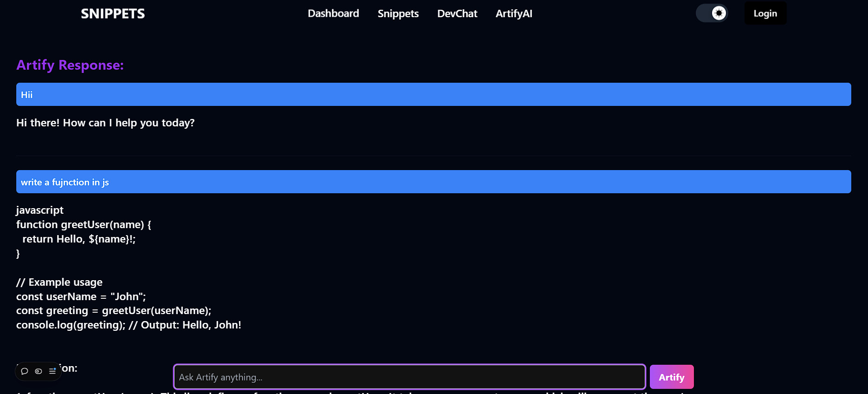Submit using the Artify button

click(x=672, y=377)
